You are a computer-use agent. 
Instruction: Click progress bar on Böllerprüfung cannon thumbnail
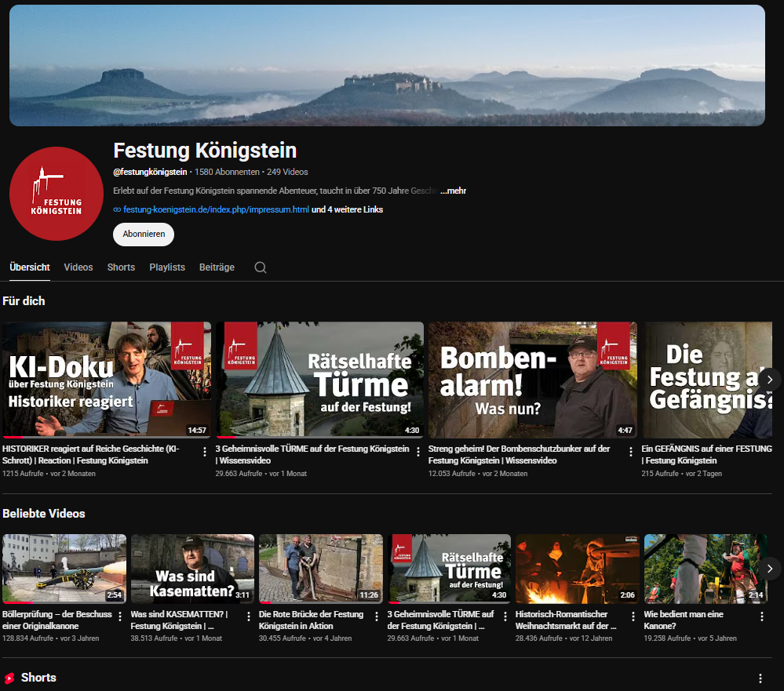[x=64, y=602]
